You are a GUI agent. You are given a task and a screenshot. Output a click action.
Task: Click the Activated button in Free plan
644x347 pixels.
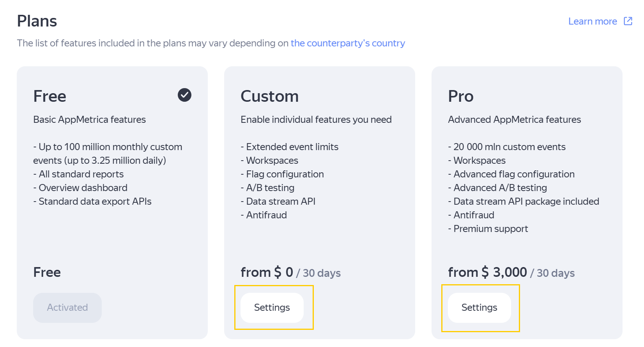click(67, 308)
